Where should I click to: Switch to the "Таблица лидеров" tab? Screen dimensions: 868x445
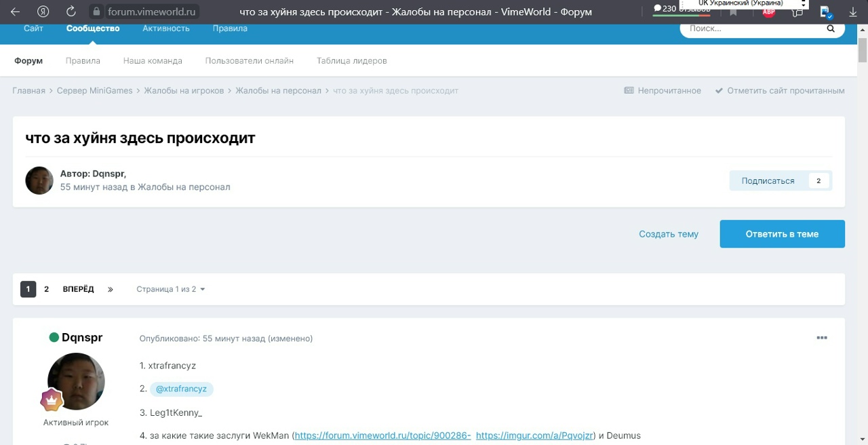point(351,60)
